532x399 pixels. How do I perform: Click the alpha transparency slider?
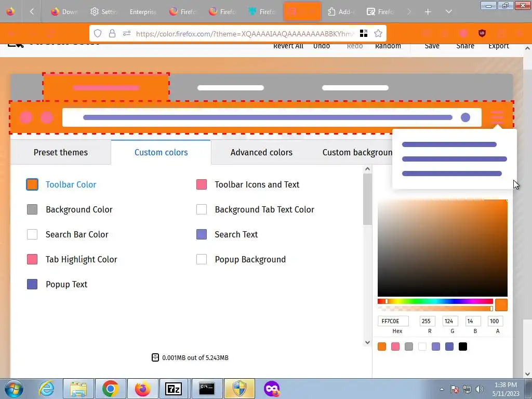click(435, 309)
